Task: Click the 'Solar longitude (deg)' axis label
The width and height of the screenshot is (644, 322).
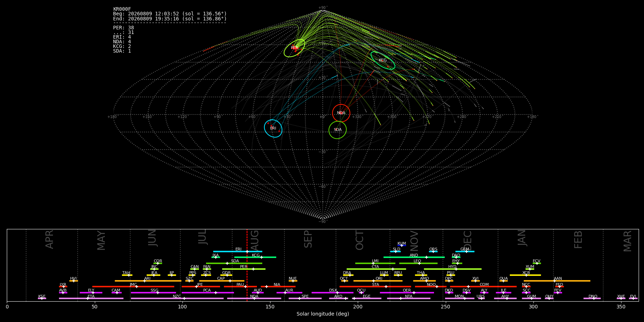Action: pos(323,314)
